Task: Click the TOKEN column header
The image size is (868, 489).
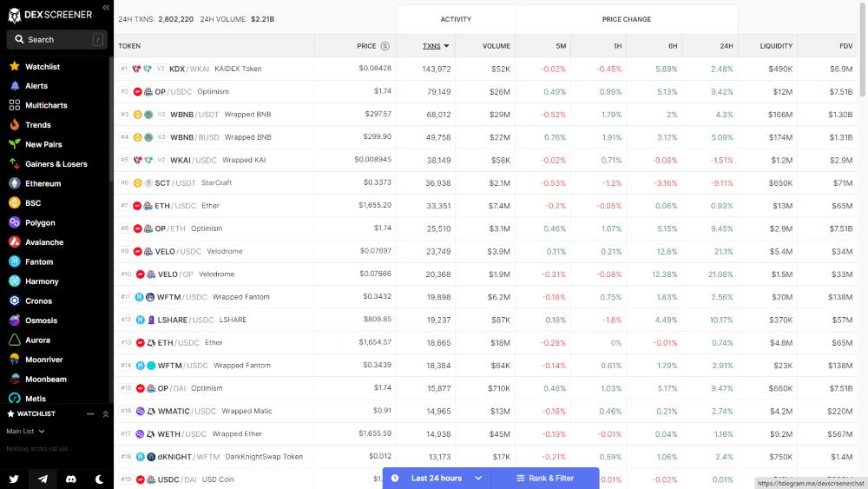Action: tap(129, 46)
